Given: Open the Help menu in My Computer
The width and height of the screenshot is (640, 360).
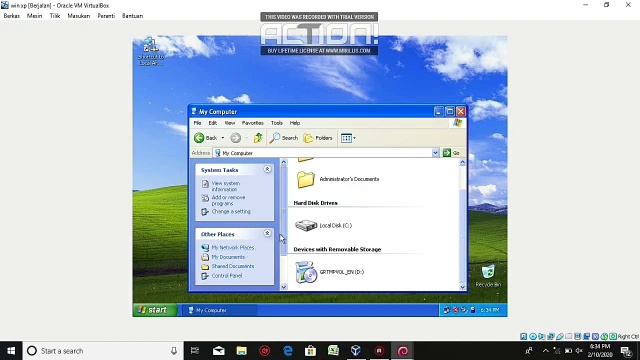Looking at the screenshot, I should pyautogui.click(x=295, y=123).
